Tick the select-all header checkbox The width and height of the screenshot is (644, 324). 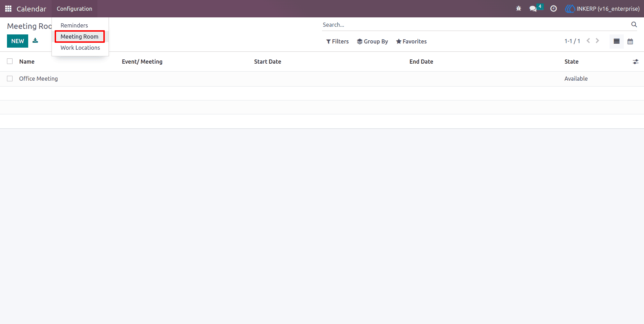(10, 61)
